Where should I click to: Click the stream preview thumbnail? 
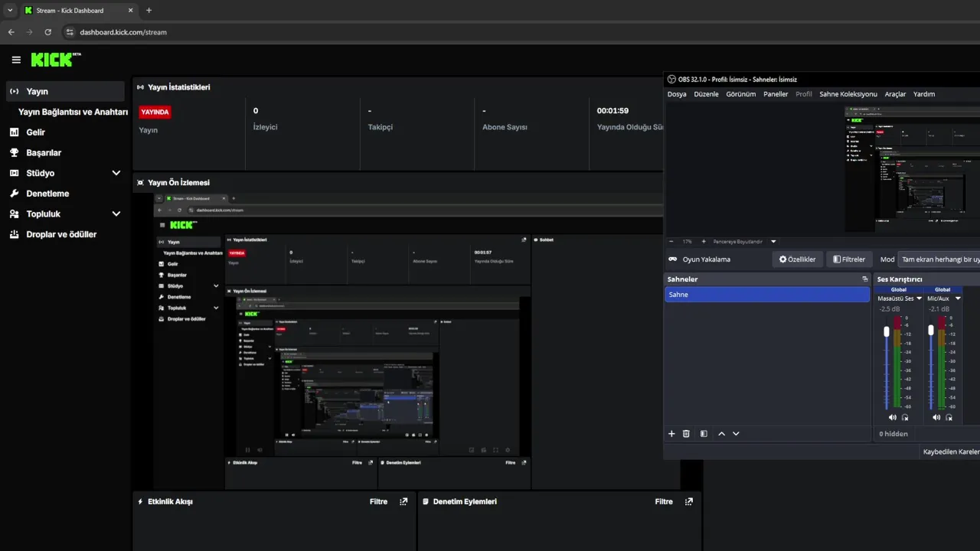click(x=417, y=341)
